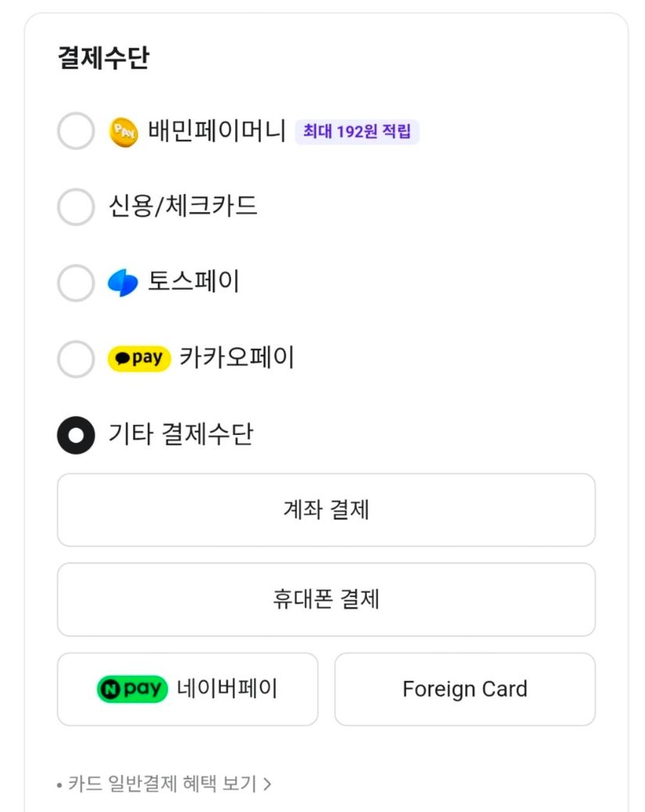
Task: Pick the Foreign Card button
Action: [x=465, y=689]
